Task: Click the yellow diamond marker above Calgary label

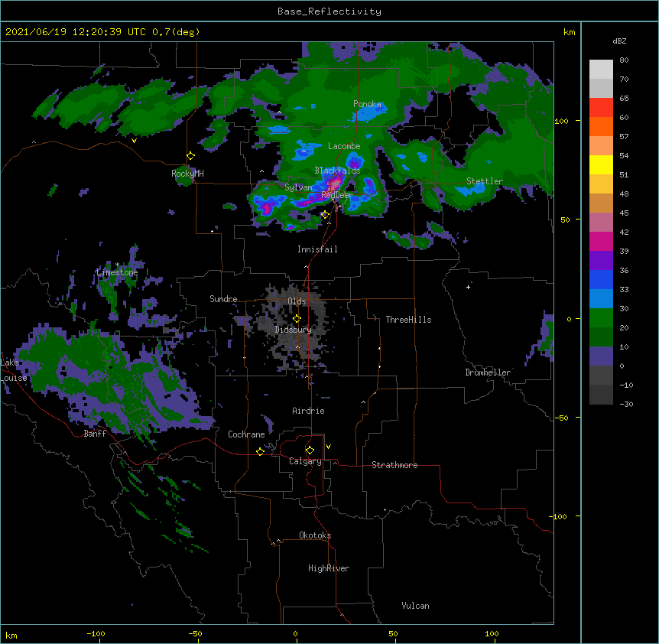Action: 310,450
